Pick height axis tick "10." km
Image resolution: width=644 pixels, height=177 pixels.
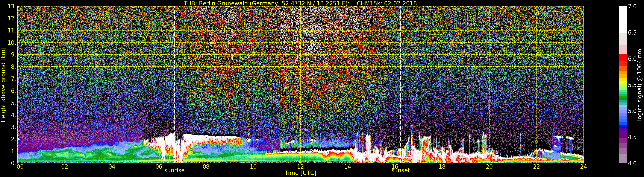12,43
